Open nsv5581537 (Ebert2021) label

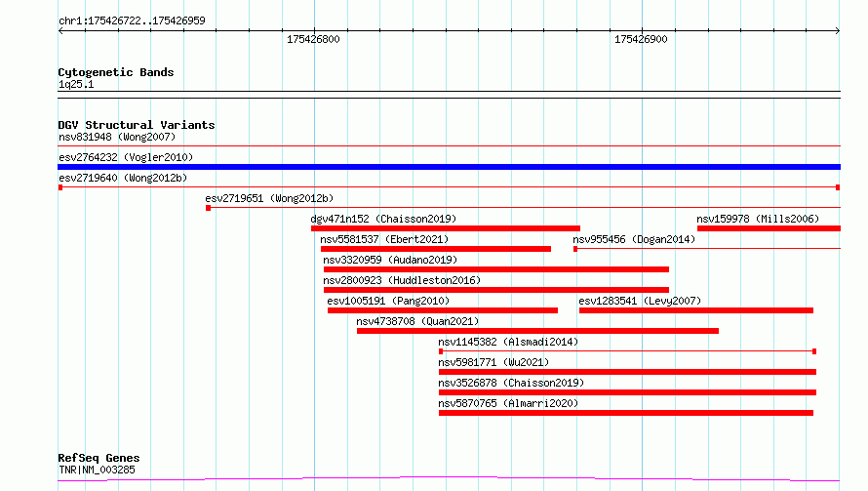(384, 239)
